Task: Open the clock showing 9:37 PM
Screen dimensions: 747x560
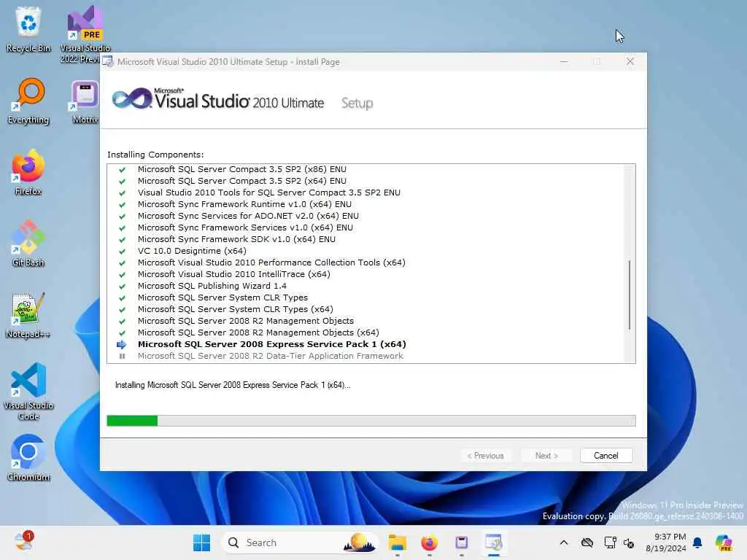Action: tap(666, 542)
